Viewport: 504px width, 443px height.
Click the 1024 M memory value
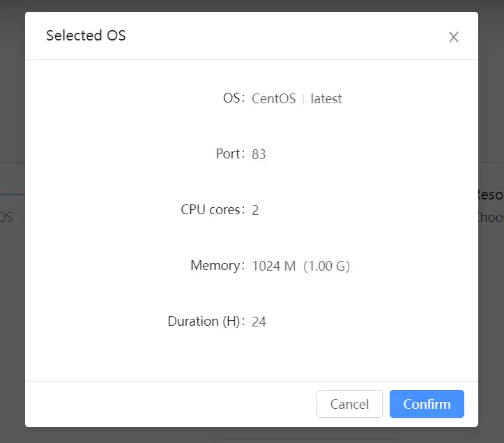tap(274, 266)
